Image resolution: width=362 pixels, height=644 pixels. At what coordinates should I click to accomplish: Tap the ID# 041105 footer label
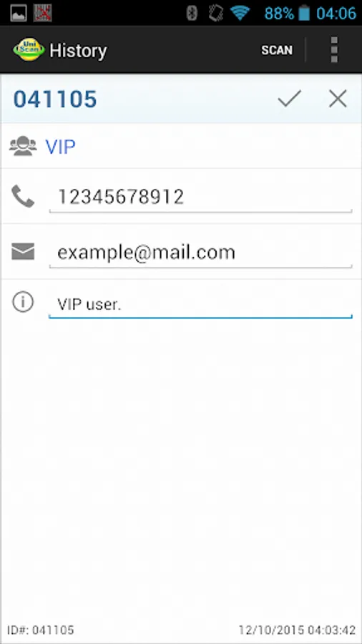tap(41, 630)
